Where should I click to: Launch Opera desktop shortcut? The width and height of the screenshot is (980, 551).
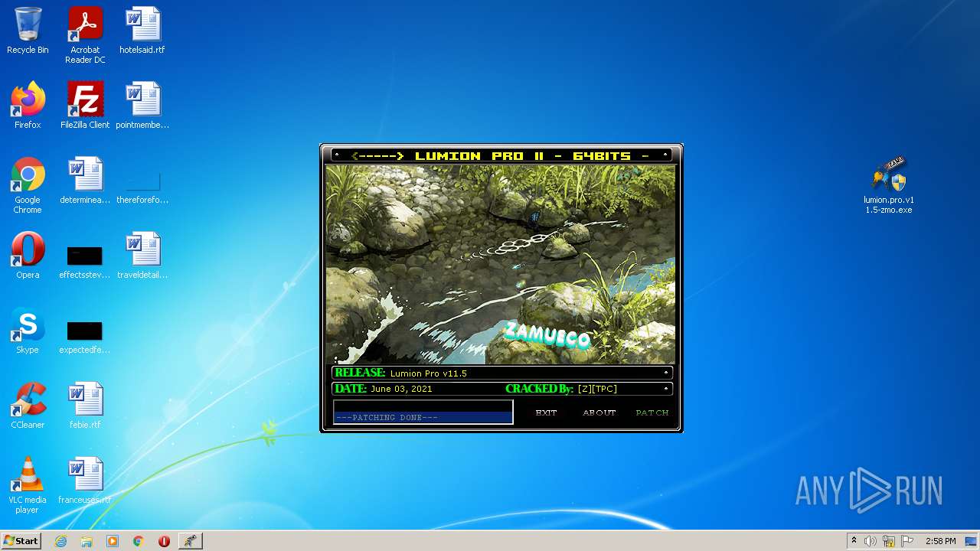(28, 256)
